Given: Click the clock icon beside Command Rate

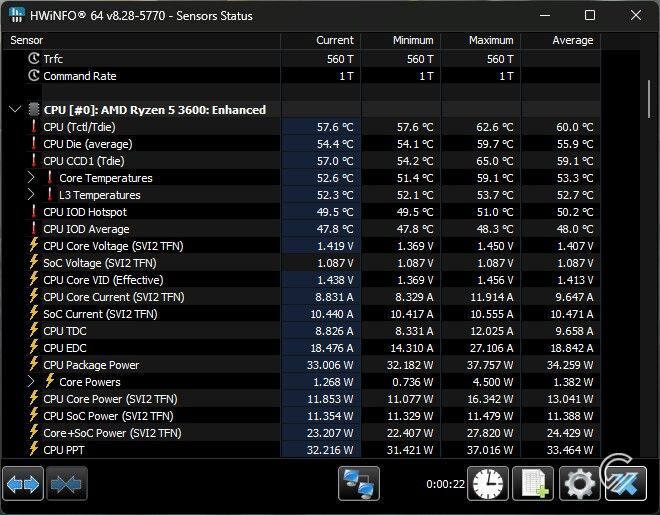Looking at the screenshot, I should [34, 76].
